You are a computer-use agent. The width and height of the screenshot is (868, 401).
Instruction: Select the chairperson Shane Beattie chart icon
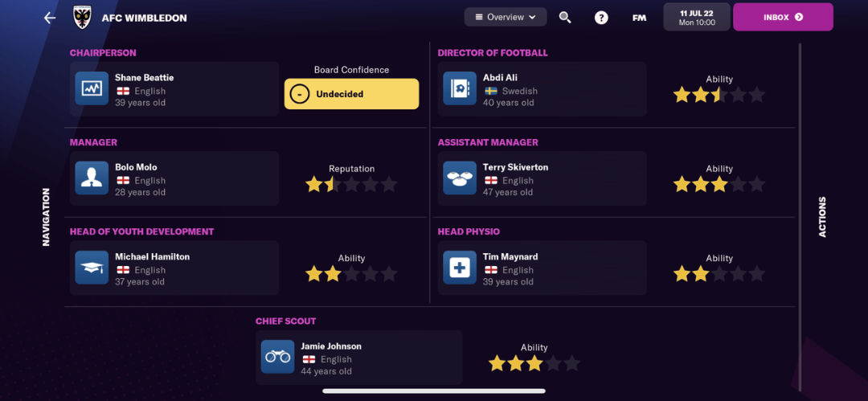click(92, 88)
